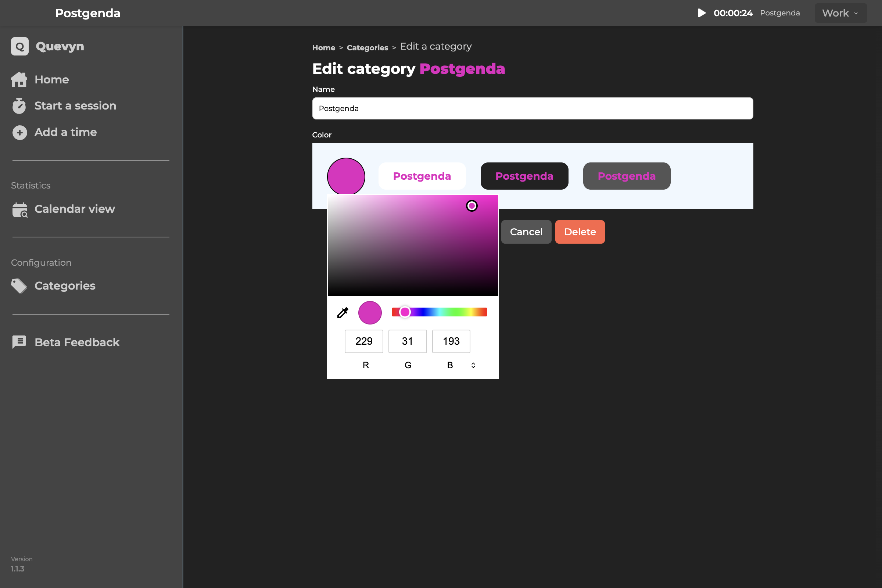Click the B value field showing 193
This screenshot has height=588, width=882.
[x=451, y=341]
